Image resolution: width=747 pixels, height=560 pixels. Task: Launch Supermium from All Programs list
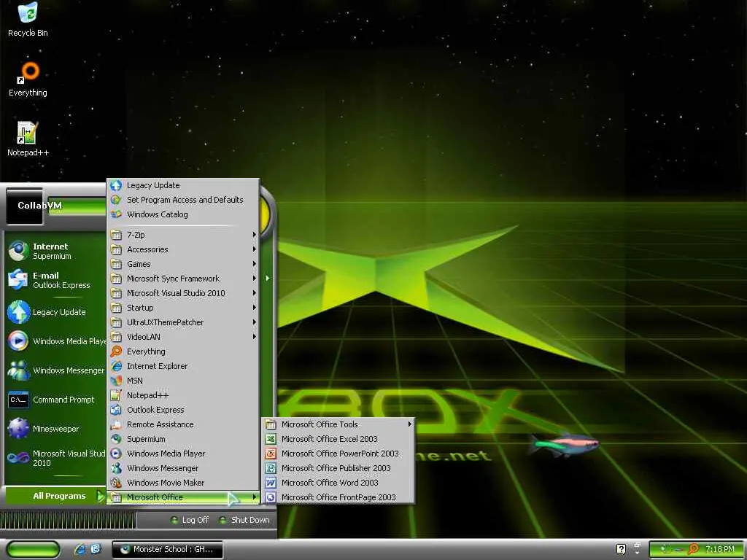183,439
